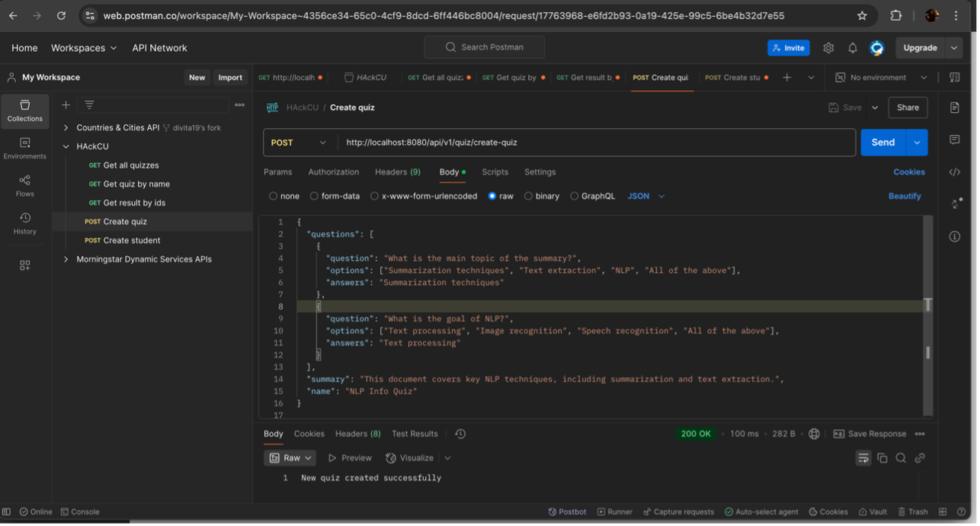Reload the browser page
This screenshot has height=526, width=980.
click(61, 15)
